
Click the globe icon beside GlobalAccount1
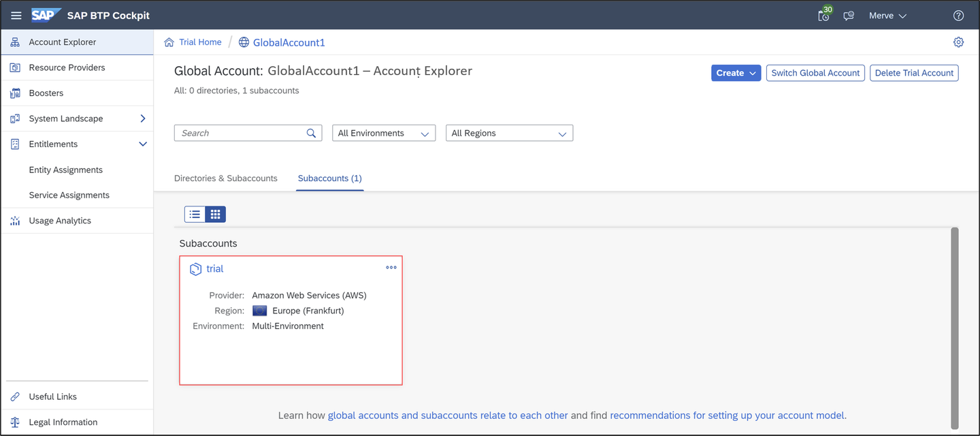tap(244, 42)
